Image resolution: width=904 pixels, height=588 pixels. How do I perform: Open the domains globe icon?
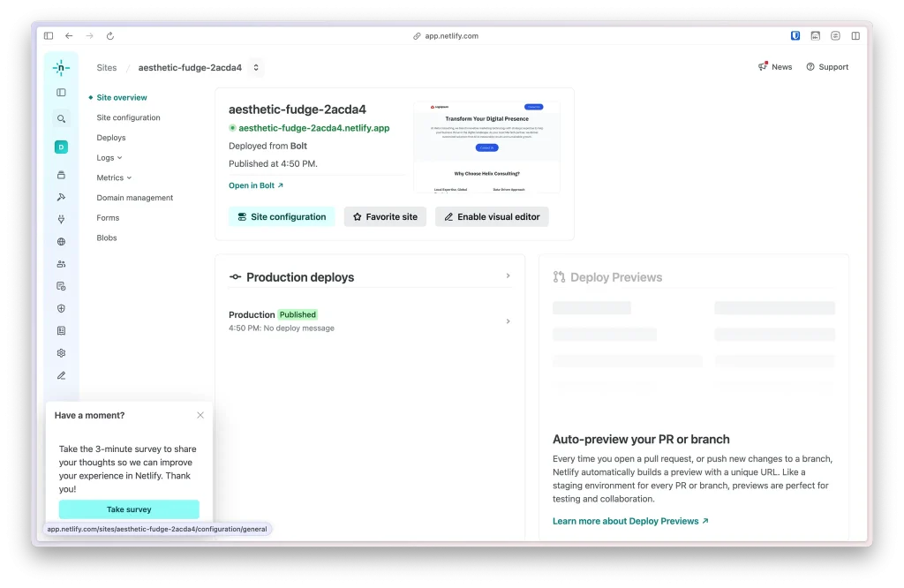61,242
